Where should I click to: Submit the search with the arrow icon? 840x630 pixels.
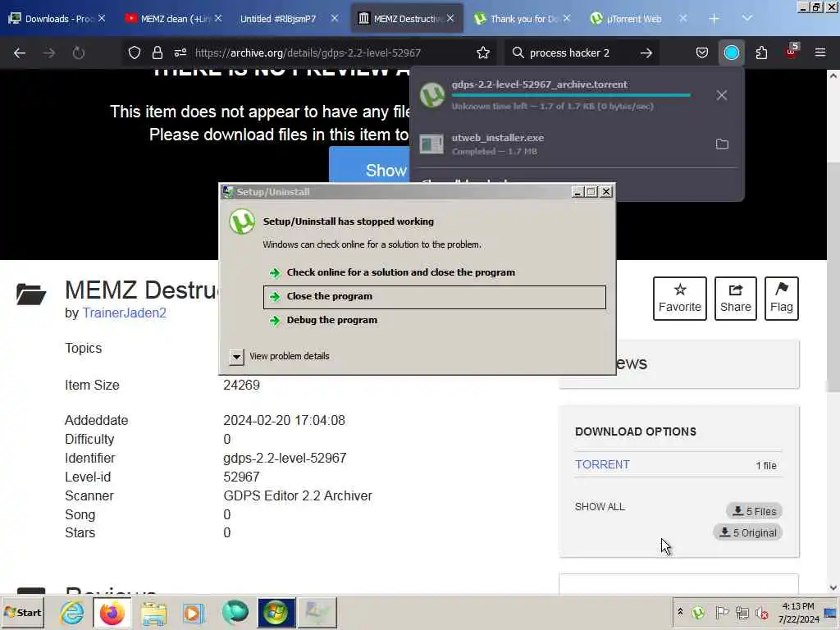coord(646,52)
